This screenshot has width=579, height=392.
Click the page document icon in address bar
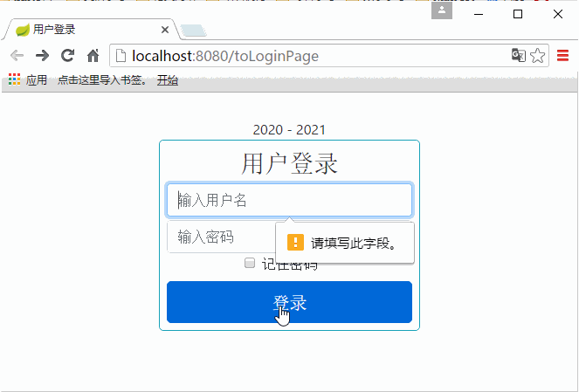(x=121, y=56)
